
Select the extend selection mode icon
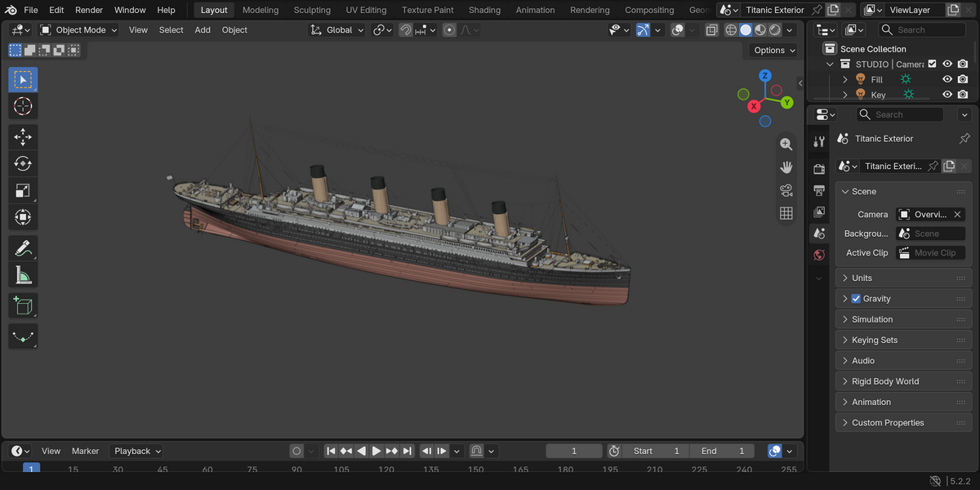tap(30, 50)
